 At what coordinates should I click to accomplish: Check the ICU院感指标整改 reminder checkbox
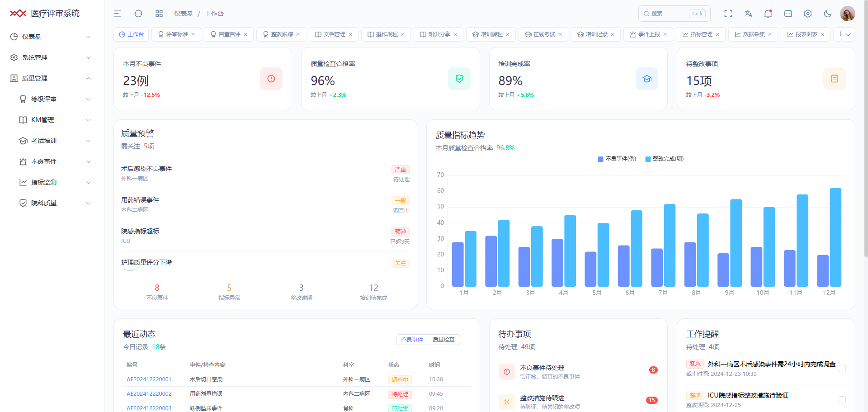[x=842, y=400]
